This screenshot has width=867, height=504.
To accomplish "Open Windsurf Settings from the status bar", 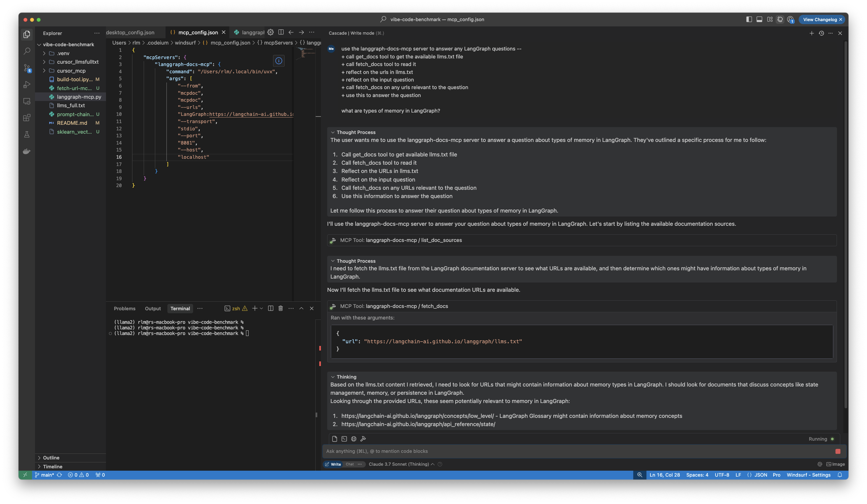I will (808, 475).
